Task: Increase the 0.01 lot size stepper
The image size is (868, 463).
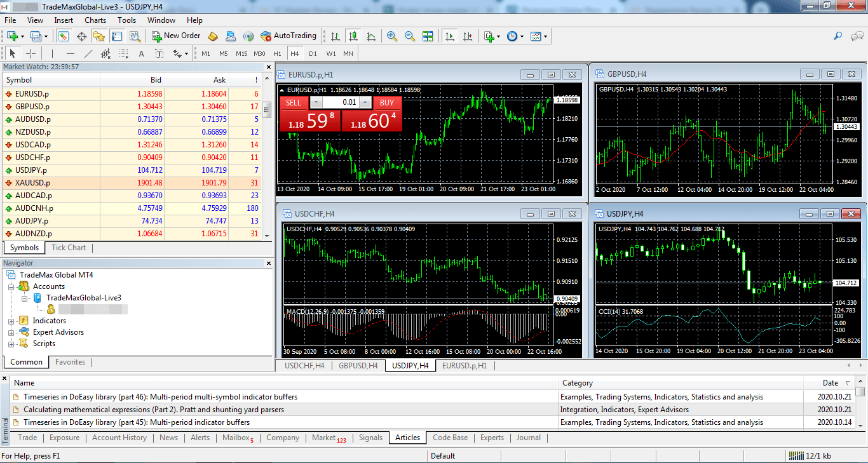Action: click(365, 102)
